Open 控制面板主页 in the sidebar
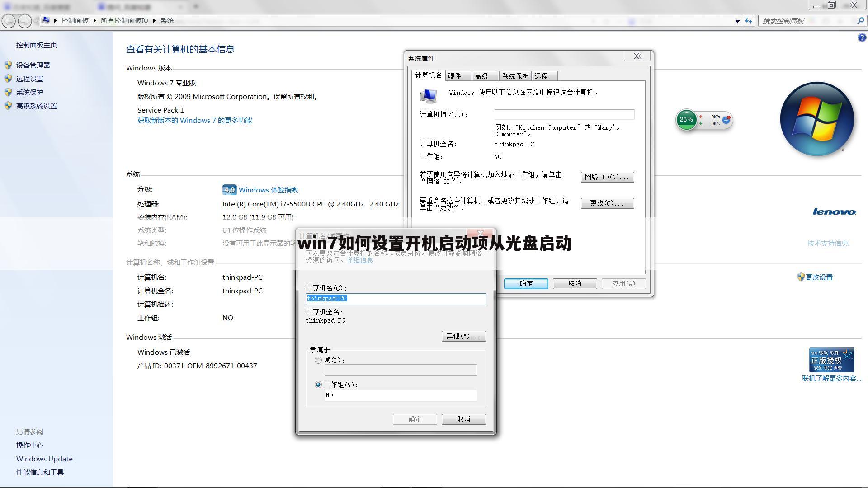Screen dimensions: 868x488 click(x=37, y=45)
